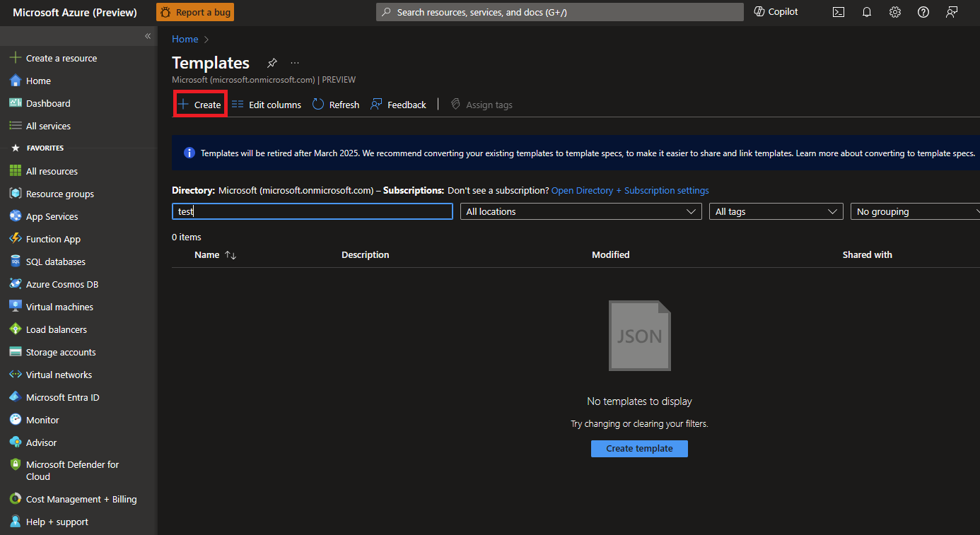This screenshot has height=535, width=980.
Task: Click Create a resource plus icon
Action: coord(15,58)
